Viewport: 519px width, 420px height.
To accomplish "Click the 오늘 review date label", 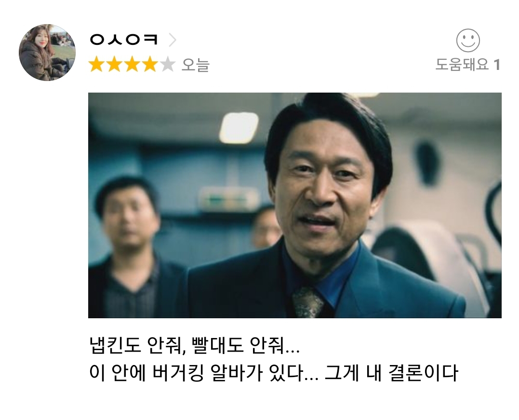I will [x=195, y=65].
